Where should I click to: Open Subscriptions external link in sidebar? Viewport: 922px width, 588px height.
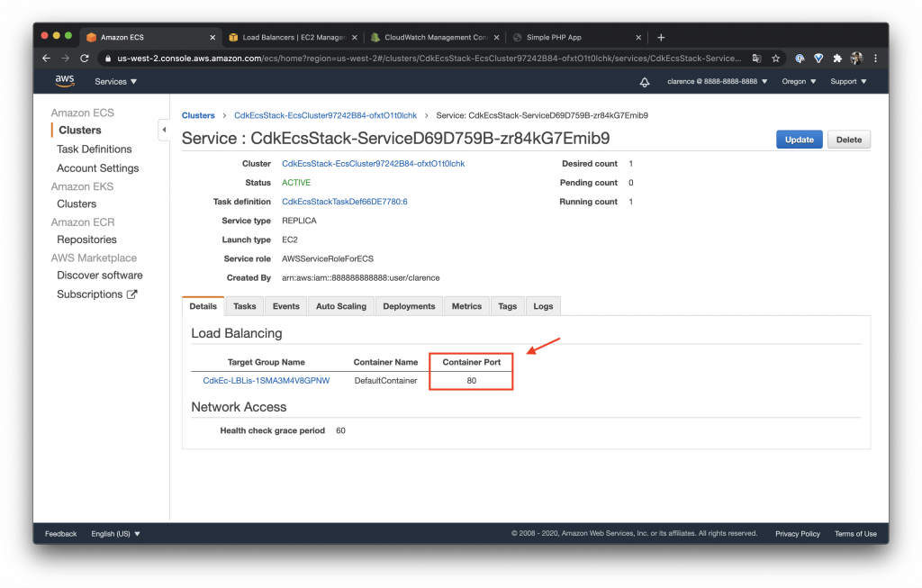pyautogui.click(x=97, y=294)
